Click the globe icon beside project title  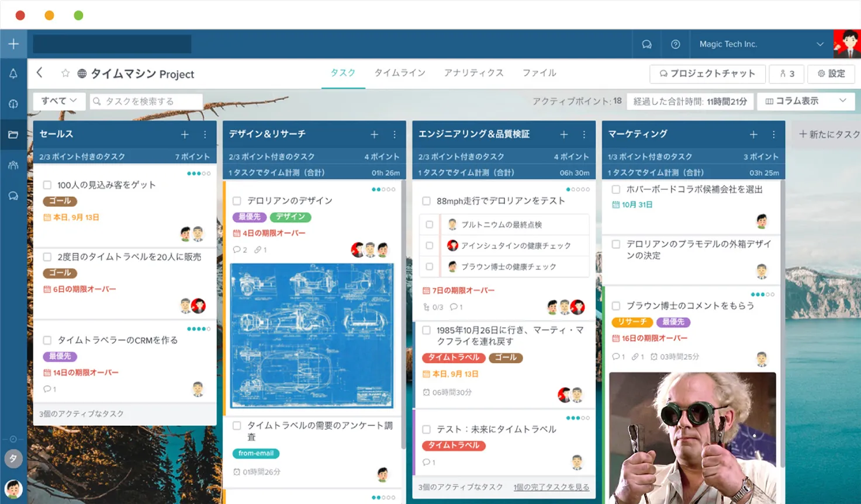click(82, 74)
